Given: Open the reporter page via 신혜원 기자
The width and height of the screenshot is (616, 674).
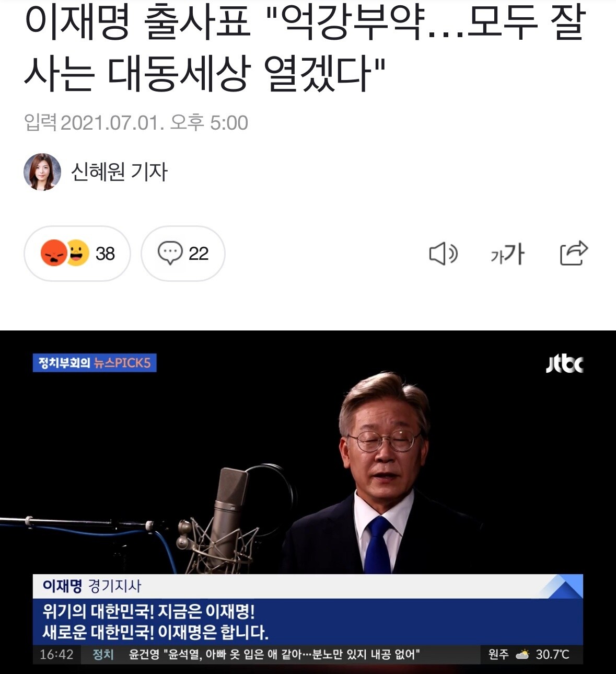Looking at the screenshot, I should (x=119, y=172).
